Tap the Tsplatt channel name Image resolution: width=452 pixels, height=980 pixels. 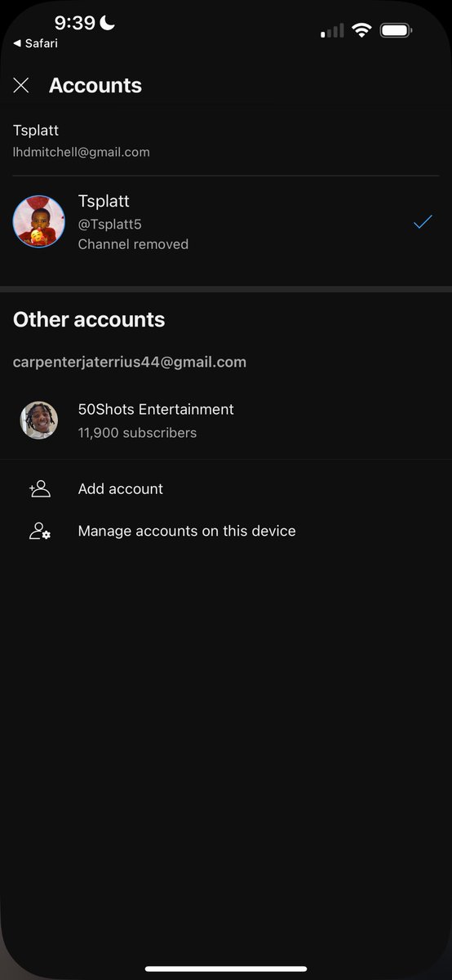(x=104, y=201)
